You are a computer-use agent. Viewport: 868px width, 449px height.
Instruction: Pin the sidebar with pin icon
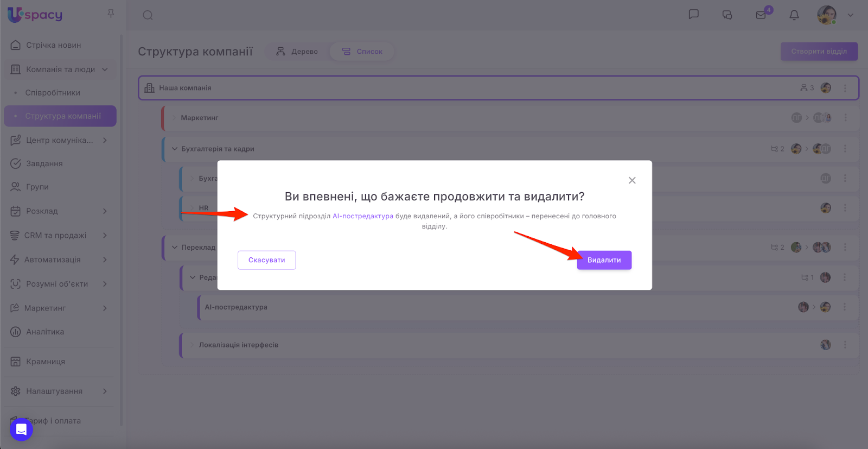[x=111, y=14]
